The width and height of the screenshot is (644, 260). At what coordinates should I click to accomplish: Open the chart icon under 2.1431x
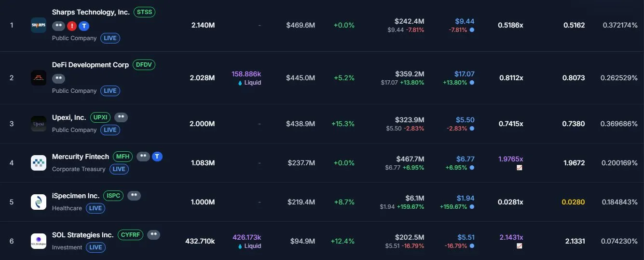click(x=520, y=246)
